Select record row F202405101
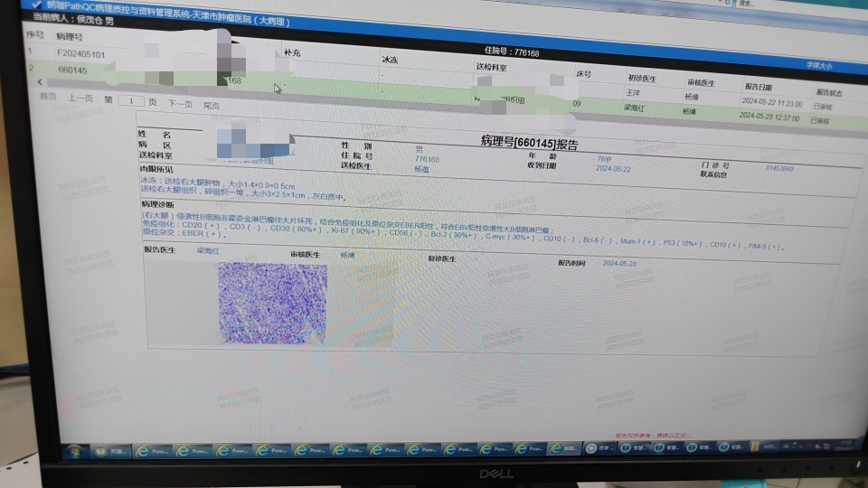This screenshot has height=488, width=868. (80, 54)
